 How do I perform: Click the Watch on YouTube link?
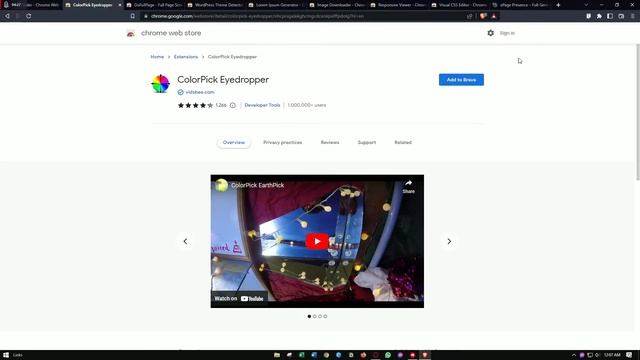239,298
